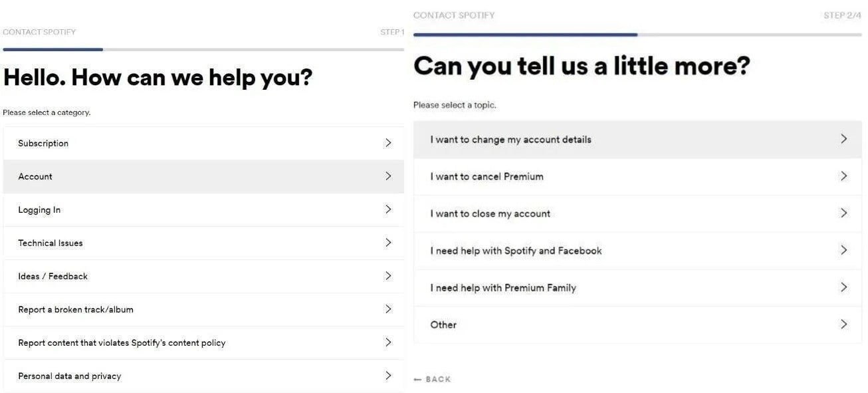The height and width of the screenshot is (393, 868).
Task: Expand the Account category chevron
Action: point(388,176)
